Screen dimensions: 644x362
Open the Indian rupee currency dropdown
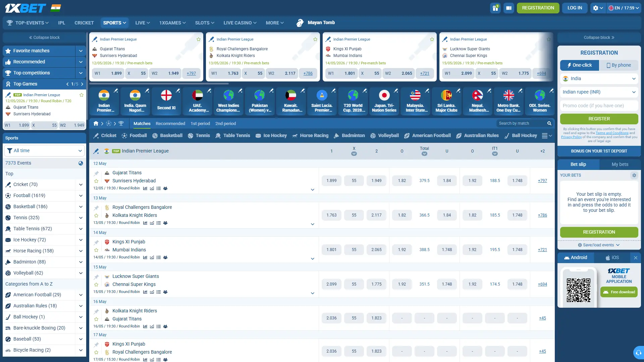[599, 92]
